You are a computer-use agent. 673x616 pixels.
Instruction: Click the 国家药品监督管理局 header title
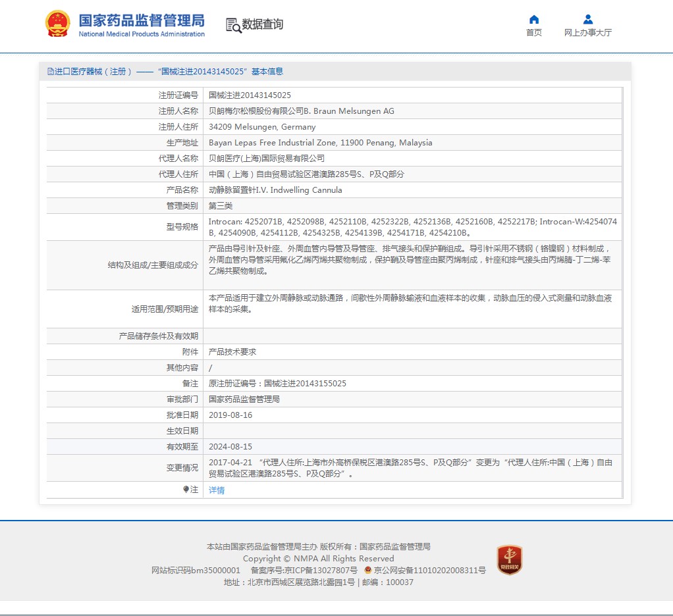tap(142, 20)
